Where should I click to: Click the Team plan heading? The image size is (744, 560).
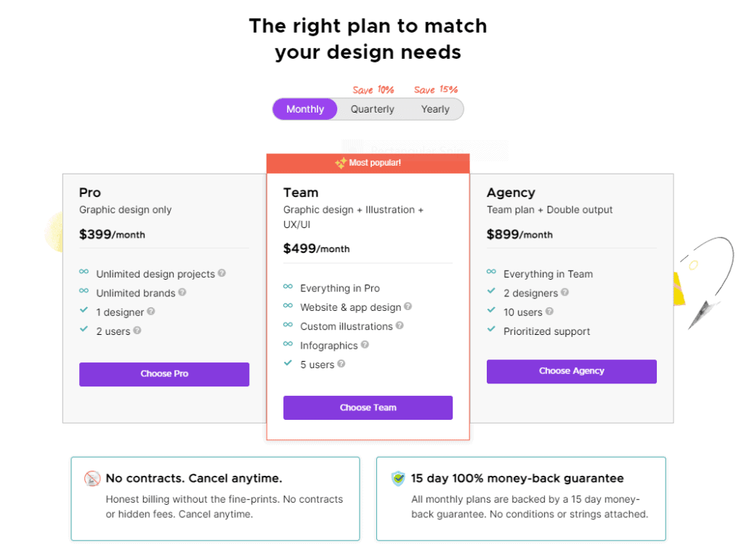tap(301, 192)
